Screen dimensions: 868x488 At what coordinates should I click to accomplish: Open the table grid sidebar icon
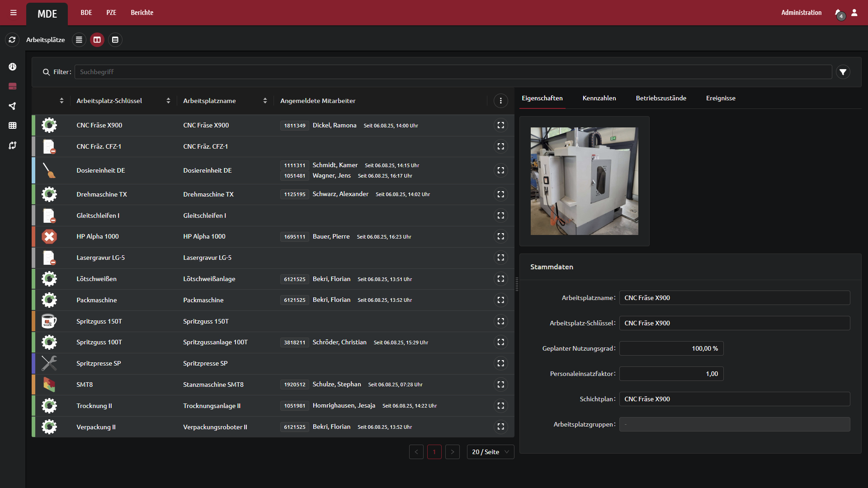click(x=13, y=126)
